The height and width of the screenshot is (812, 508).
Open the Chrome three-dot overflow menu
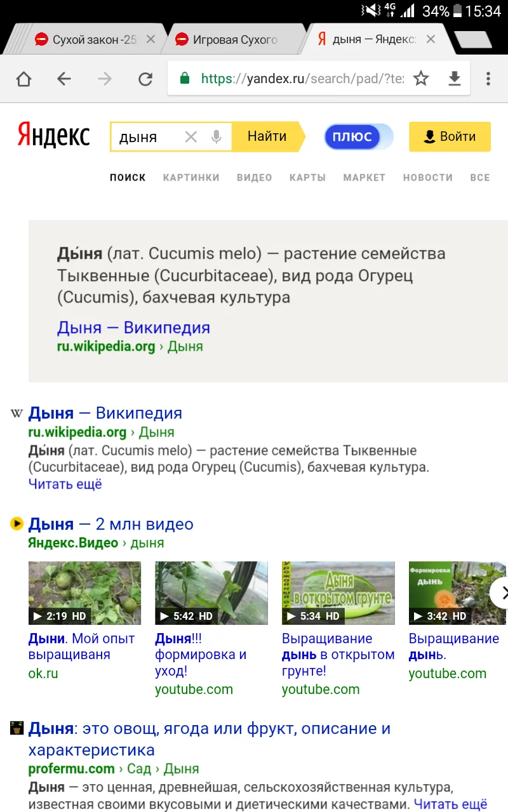coord(488,79)
